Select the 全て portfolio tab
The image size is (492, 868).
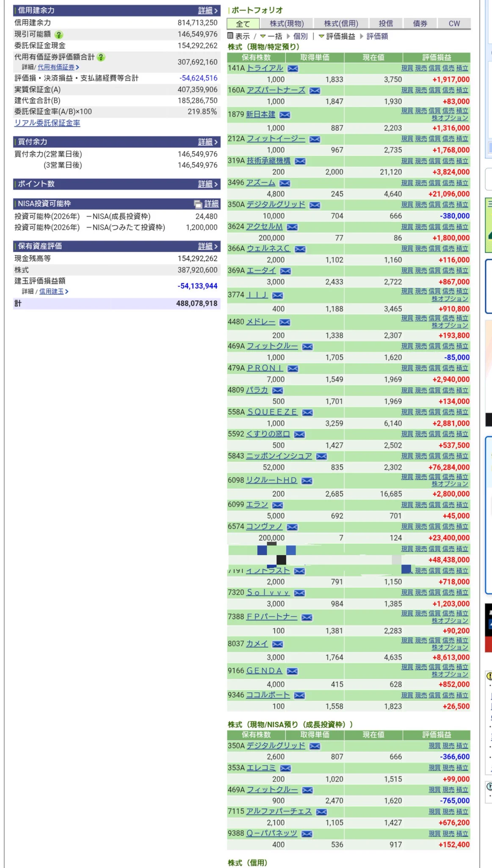tap(243, 24)
